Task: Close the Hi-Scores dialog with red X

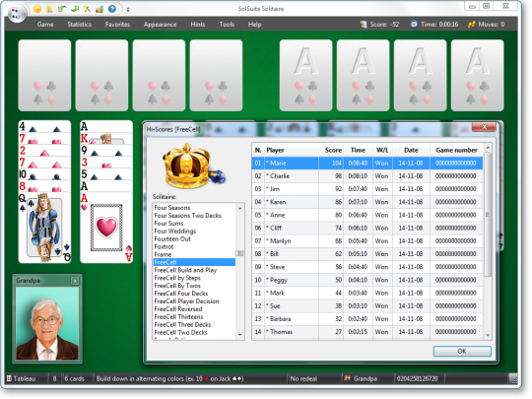Action: pos(484,127)
